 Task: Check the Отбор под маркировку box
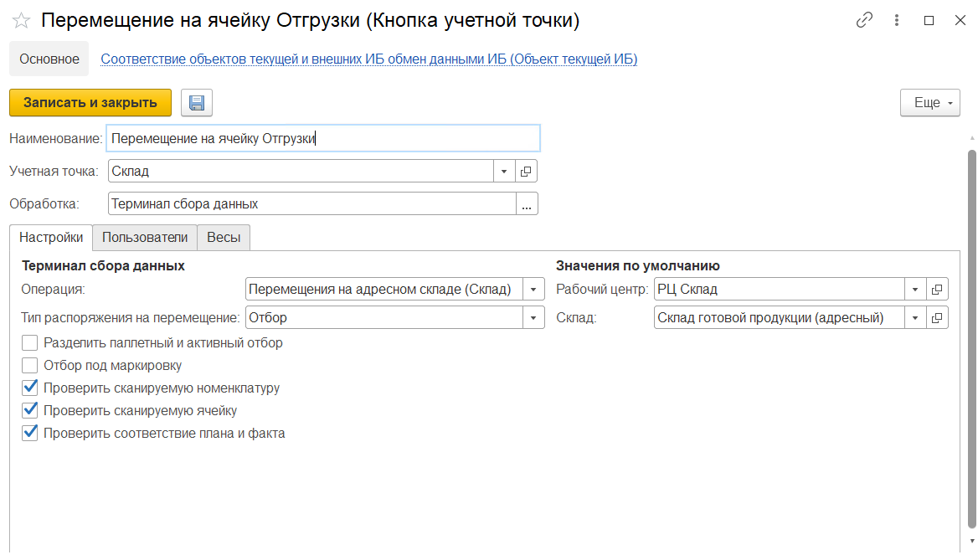(30, 365)
